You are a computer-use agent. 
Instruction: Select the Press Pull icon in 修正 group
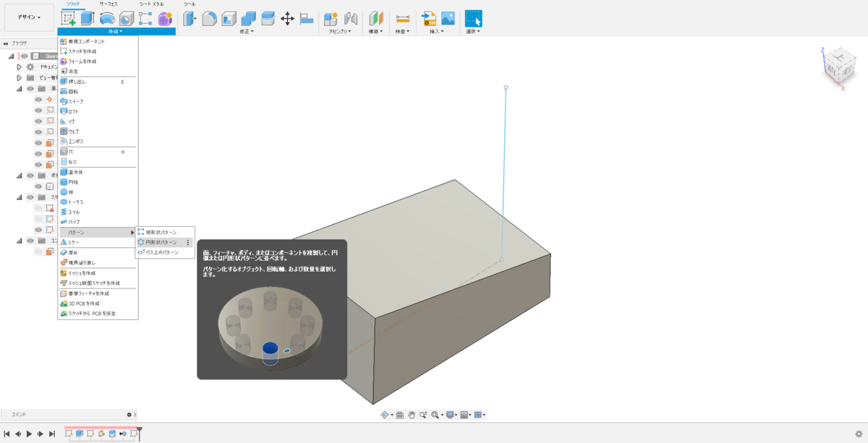coord(190,19)
